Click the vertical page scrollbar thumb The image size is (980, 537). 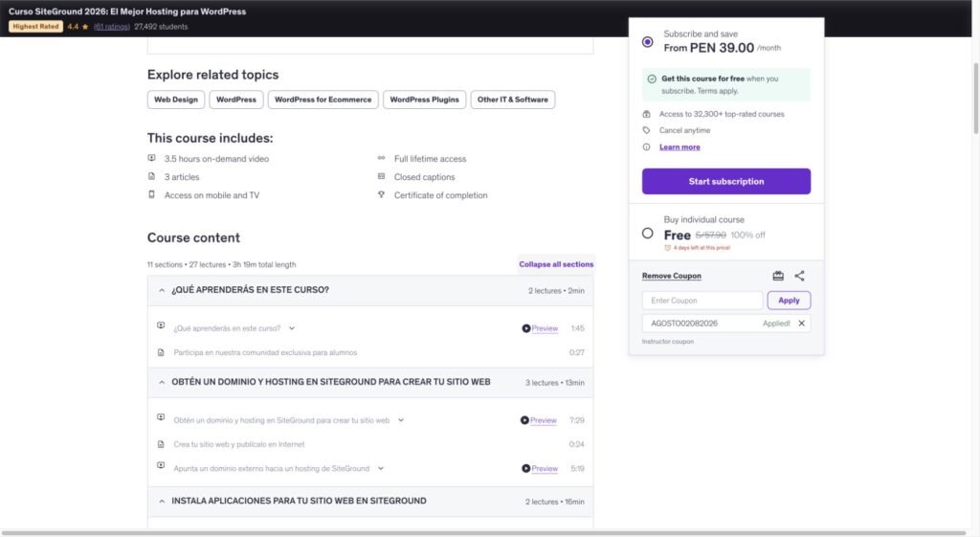(975, 99)
